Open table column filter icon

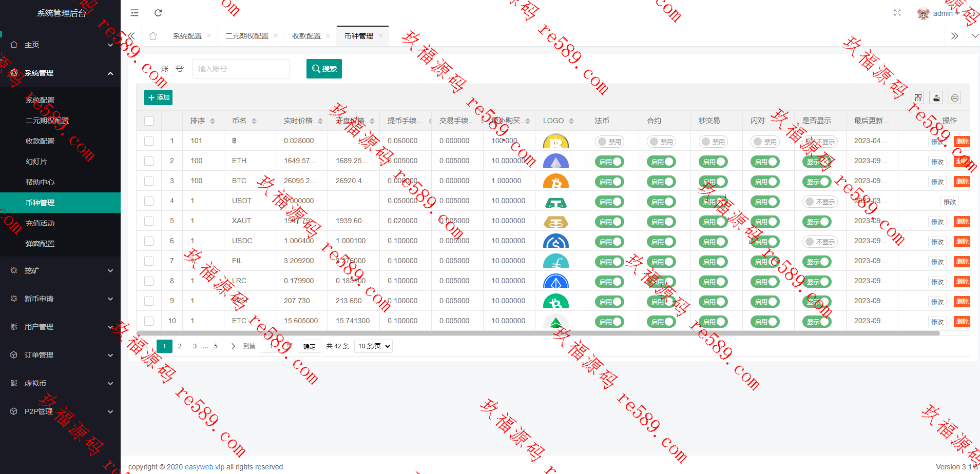(918, 98)
